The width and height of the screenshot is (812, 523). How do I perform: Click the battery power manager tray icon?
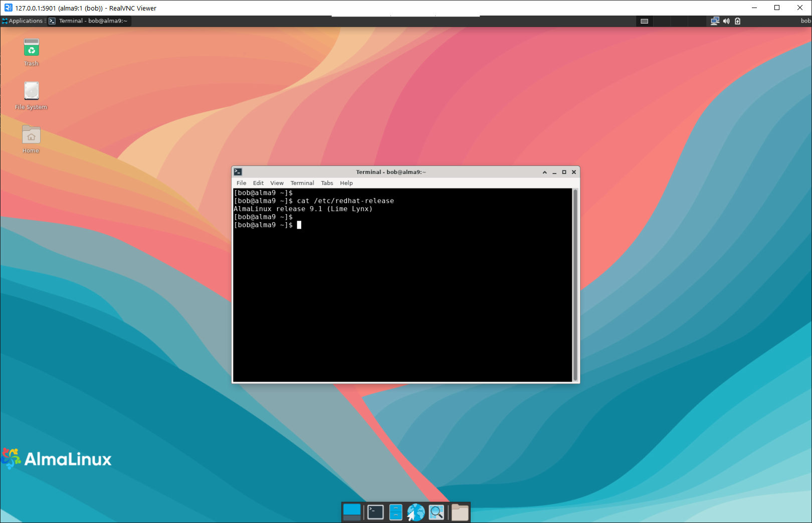tap(738, 21)
